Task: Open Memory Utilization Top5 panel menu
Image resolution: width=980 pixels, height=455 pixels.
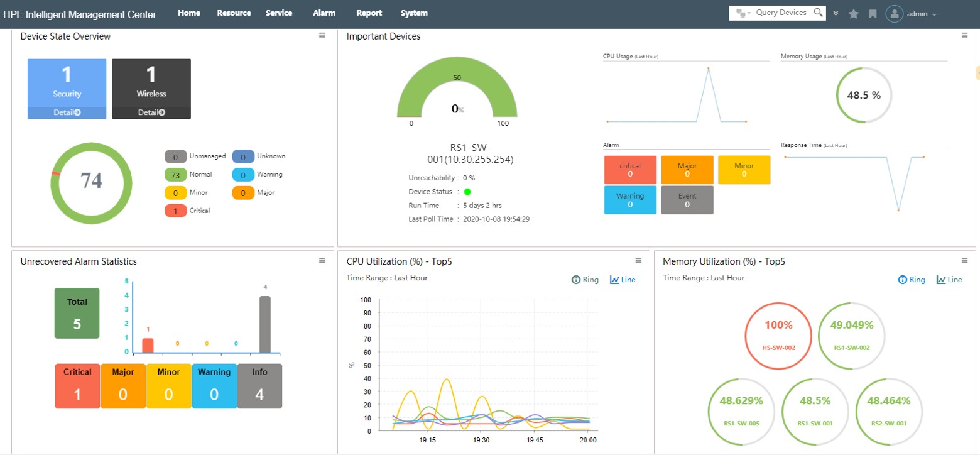Action: pyautogui.click(x=964, y=261)
